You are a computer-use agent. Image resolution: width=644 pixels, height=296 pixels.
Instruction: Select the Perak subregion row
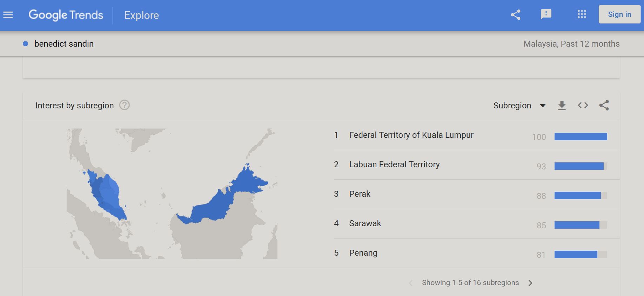(477, 194)
